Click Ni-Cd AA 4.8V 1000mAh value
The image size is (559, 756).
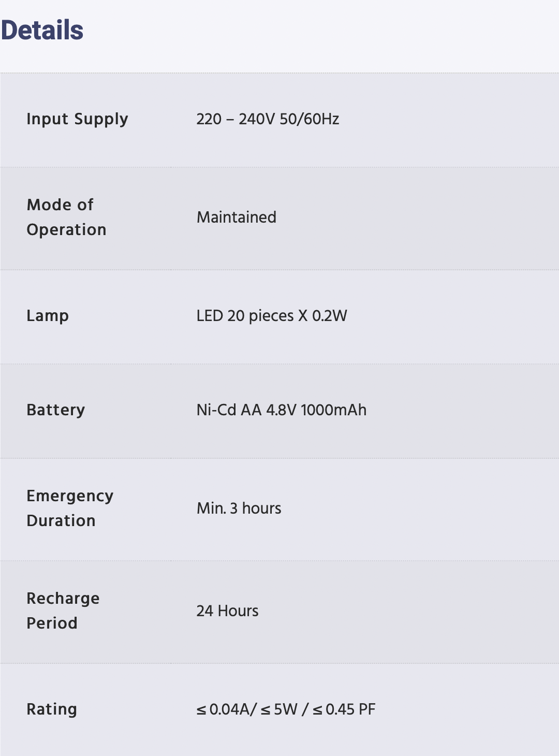282,410
